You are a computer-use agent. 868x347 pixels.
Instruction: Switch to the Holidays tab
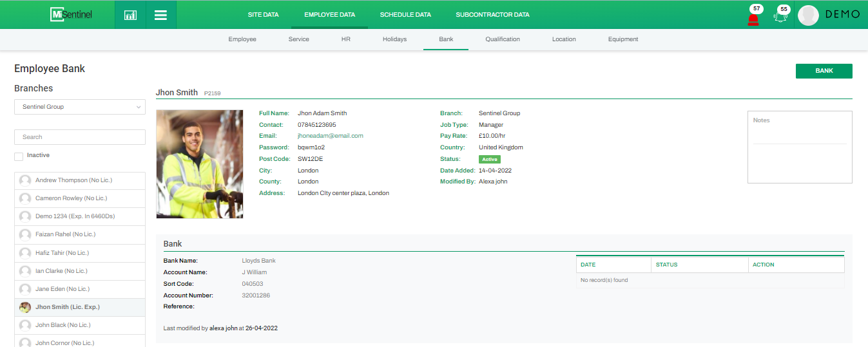pyautogui.click(x=394, y=39)
